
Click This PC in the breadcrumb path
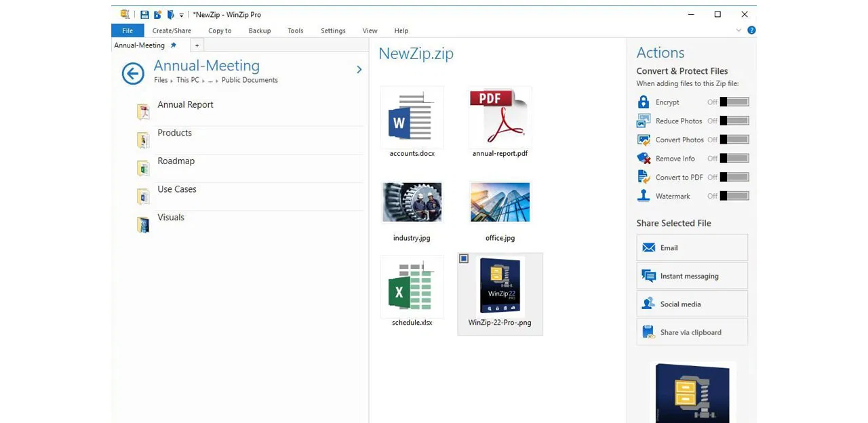coord(188,80)
